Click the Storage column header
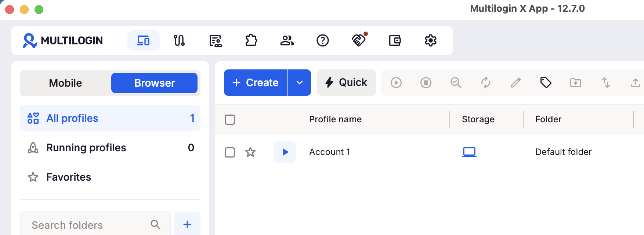644x235 pixels. 478,119
